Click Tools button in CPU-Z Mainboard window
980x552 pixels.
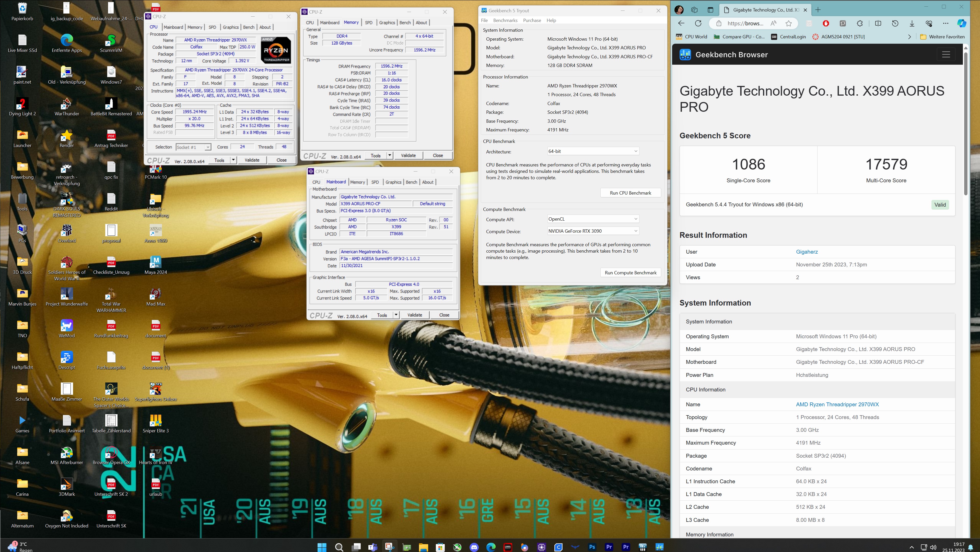pos(382,315)
